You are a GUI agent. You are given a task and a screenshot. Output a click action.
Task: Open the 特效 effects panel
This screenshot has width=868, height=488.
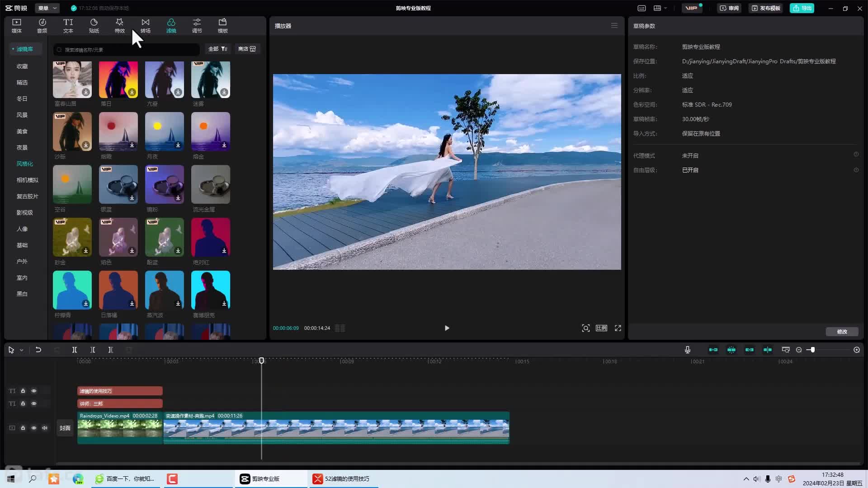point(120,26)
